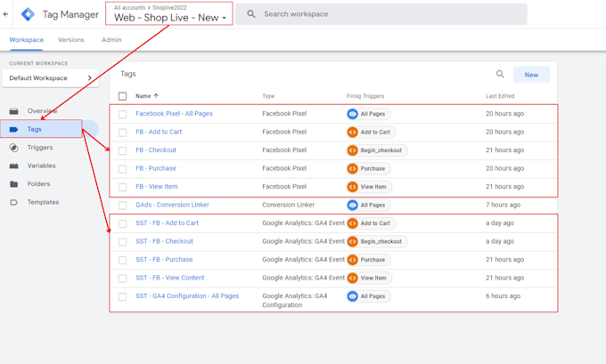This screenshot has width=606, height=364.
Task: Select Templates in the sidebar
Action: tap(43, 202)
